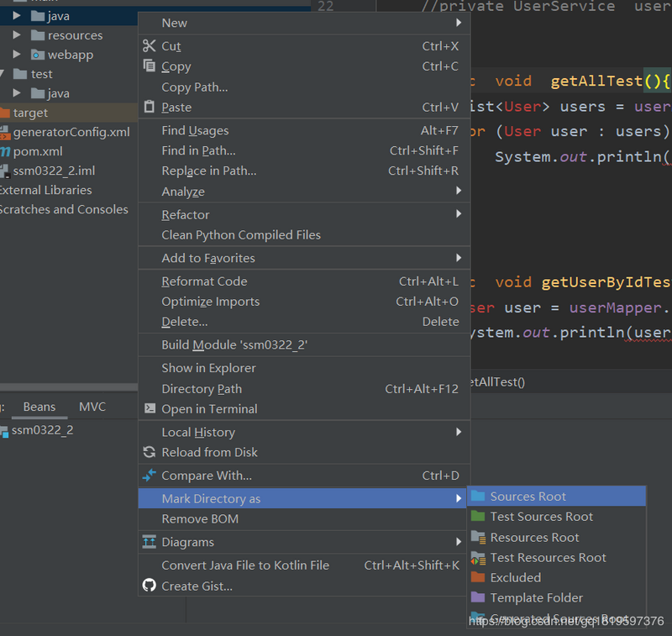Click the Open in Terminal icon
The image size is (672, 636).
150,408
